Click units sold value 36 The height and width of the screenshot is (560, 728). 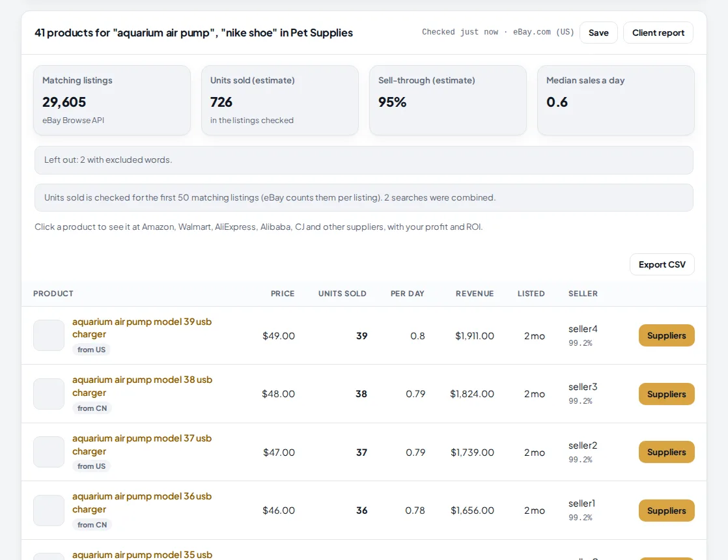pyautogui.click(x=361, y=511)
